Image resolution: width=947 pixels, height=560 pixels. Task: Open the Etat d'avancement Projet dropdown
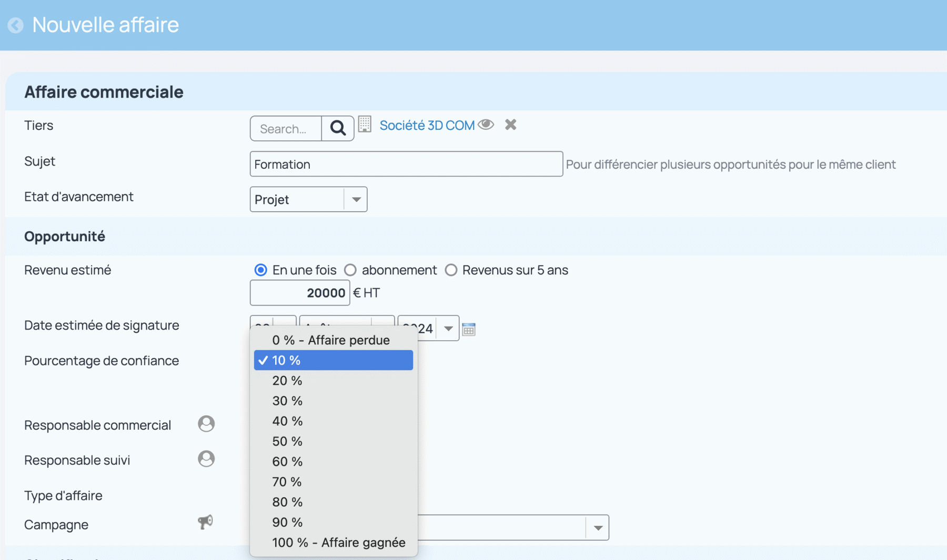pos(308,199)
